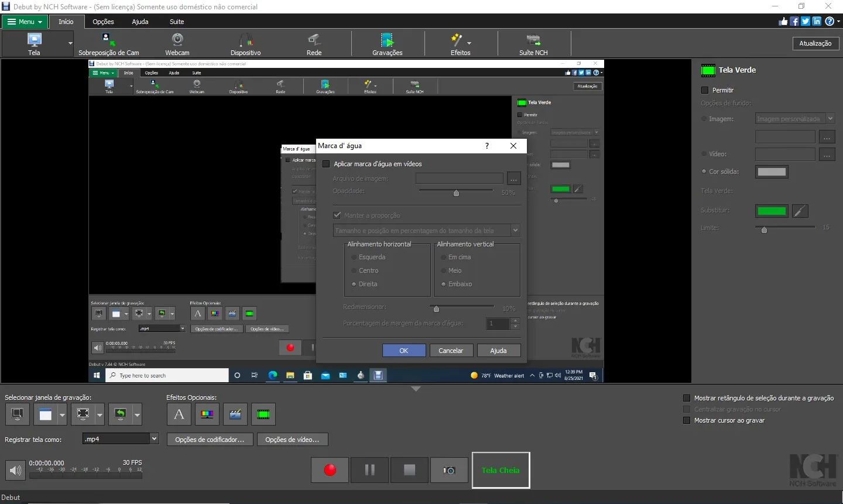This screenshot has width=843, height=504.
Task: Select the Esquerda horizontal alignment radio
Action: pos(354,257)
